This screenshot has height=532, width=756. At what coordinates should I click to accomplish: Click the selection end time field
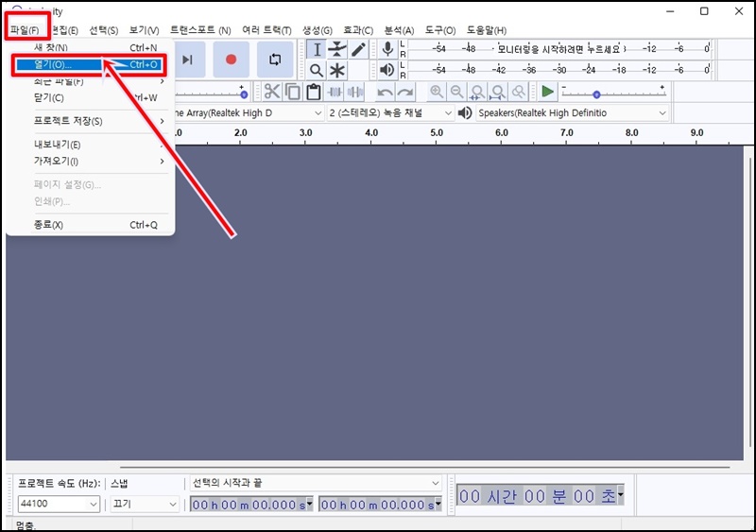(380, 505)
